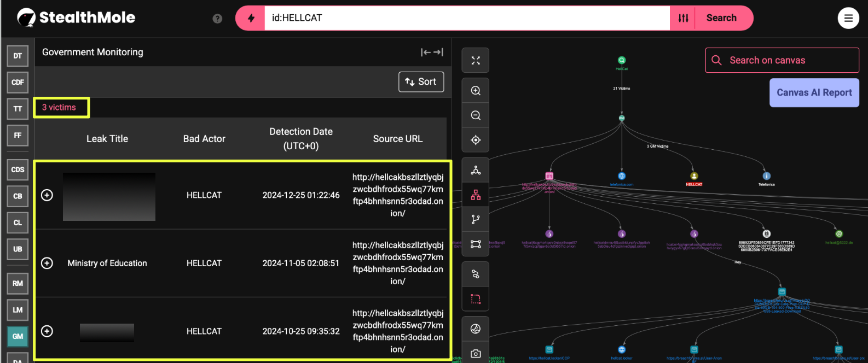Screen dimensions: 868x363
Task: Click the fit-to-screen canvas icon
Action: [476, 61]
